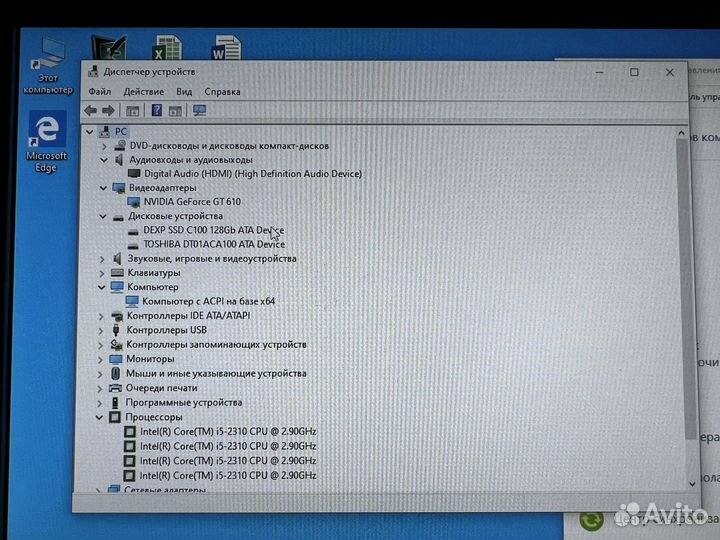Expand DVD-дисководы и дисководы компакт-дисков
This screenshot has width=720, height=540.
click(x=104, y=146)
